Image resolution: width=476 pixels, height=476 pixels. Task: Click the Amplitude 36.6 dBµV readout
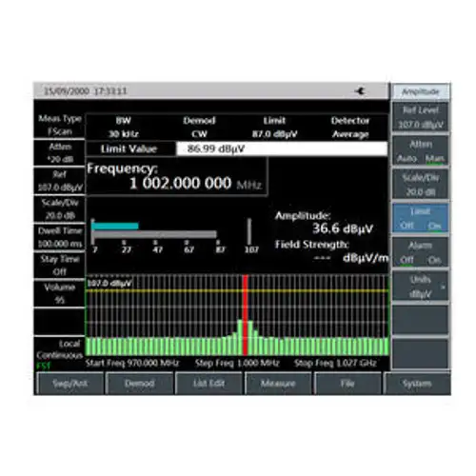coord(324,222)
